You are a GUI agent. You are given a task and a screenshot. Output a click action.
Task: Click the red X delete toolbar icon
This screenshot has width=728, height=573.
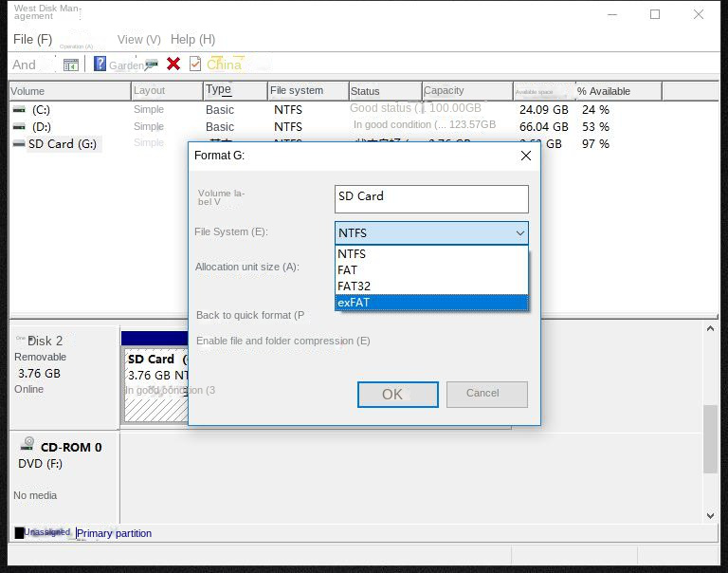173,64
